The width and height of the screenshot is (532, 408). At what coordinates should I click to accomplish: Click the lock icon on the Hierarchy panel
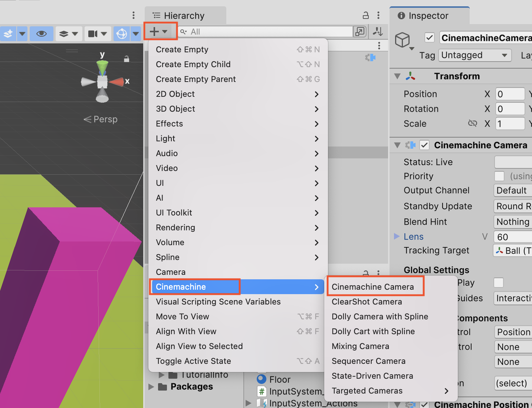pyautogui.click(x=365, y=15)
